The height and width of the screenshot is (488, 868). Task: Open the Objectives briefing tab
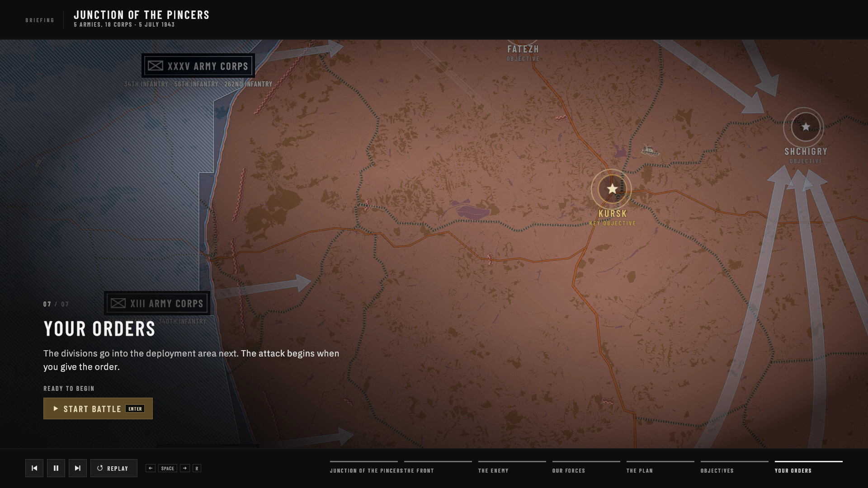(735, 468)
